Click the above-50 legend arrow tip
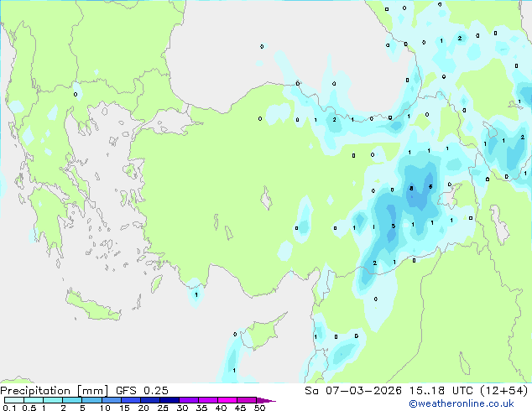 coord(266,400)
